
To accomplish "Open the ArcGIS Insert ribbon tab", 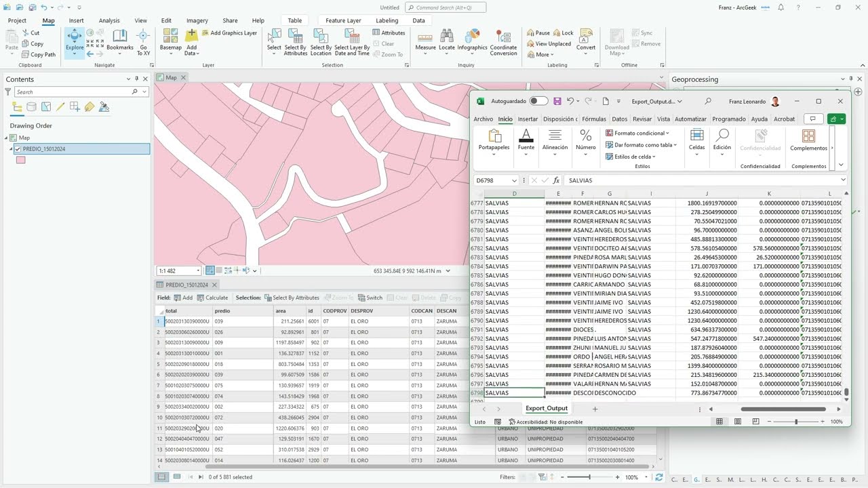I will tap(76, 20).
